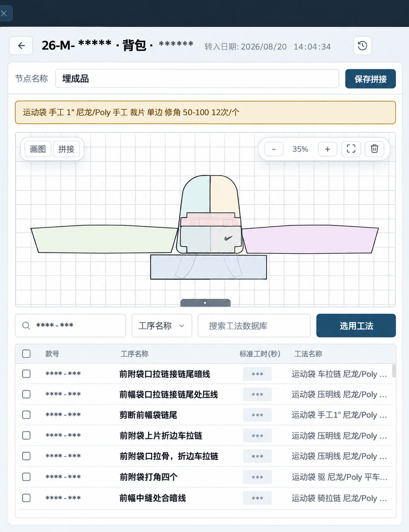
Task: Click the search magnifier icon
Action: pyautogui.click(x=26, y=326)
